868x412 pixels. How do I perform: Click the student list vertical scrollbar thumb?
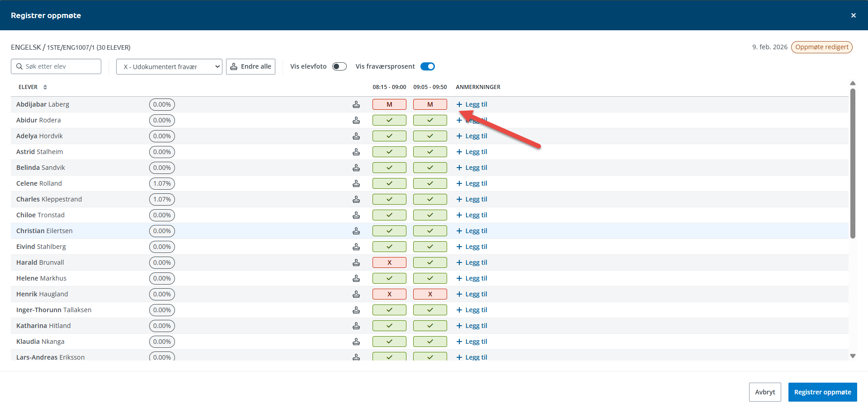tap(853, 163)
